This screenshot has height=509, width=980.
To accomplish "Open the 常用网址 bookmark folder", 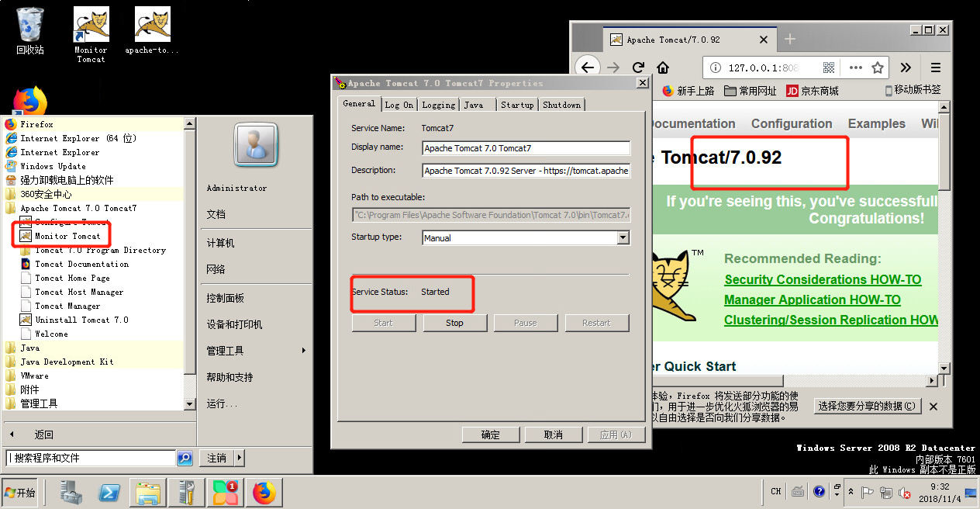I will [x=750, y=91].
